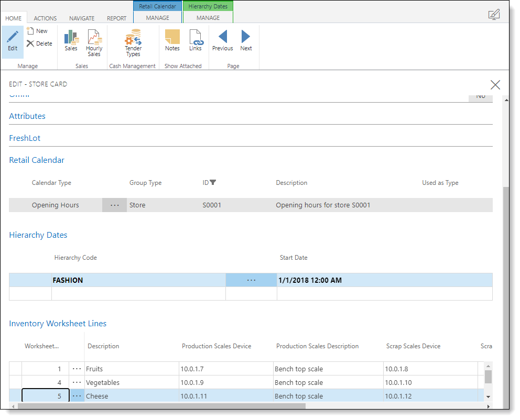
Task: Click the Group Type column header
Action: 145,183
